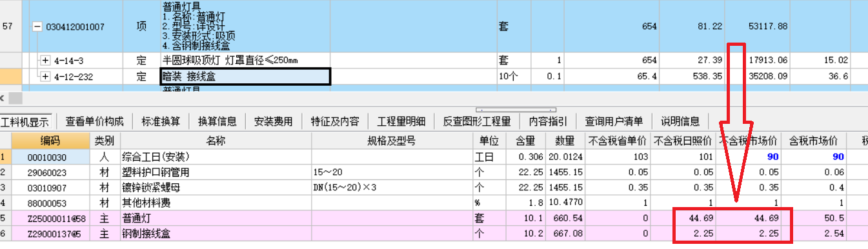
Task: Select code cell Z25000011@58
Action: pos(50,218)
